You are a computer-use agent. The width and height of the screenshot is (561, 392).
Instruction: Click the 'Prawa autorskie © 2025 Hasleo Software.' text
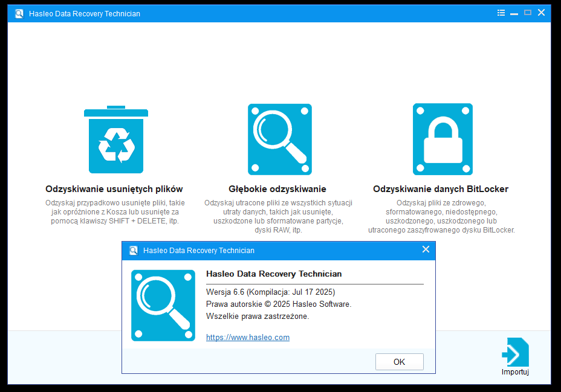(279, 304)
